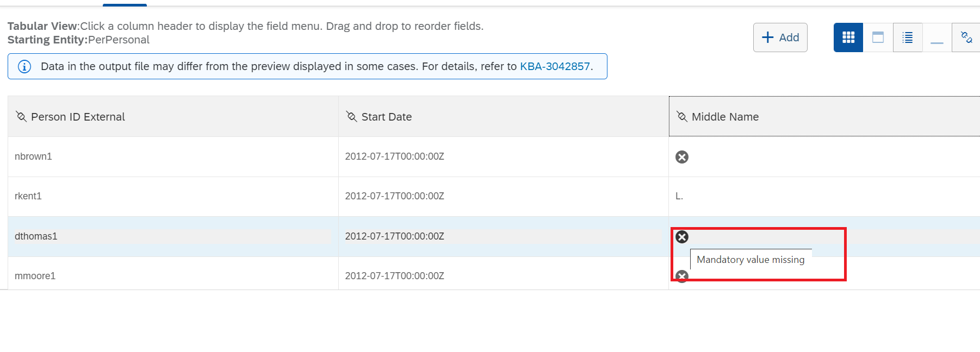
Task: Click the unlinked icon beside Person ID External
Action: (21, 116)
